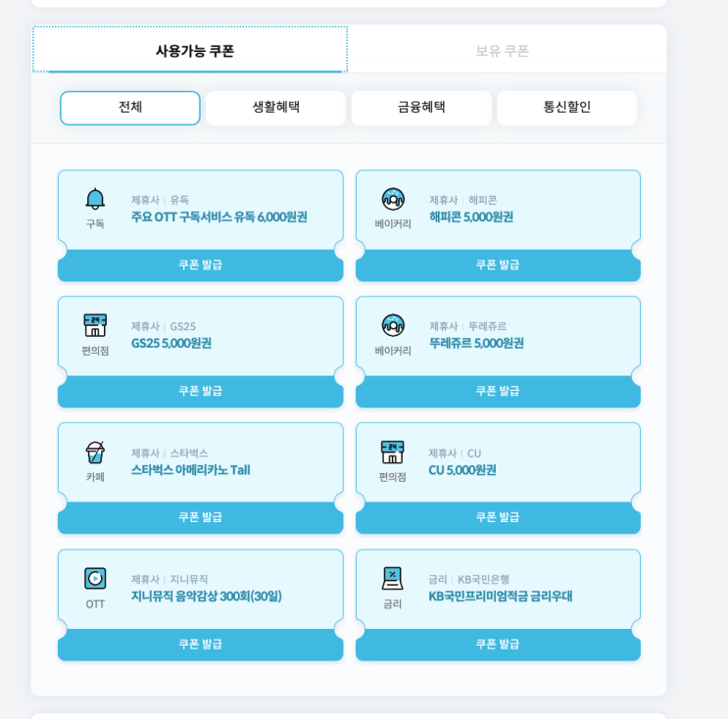Issue the 지니뮤직 음악감상 coupon
This screenshot has height=719, width=728.
(x=201, y=645)
